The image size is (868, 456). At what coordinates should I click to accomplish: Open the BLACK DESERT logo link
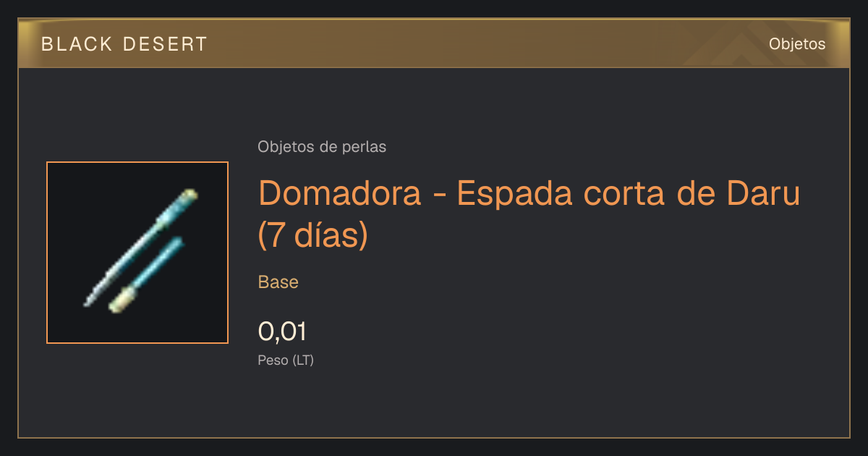[x=124, y=44]
